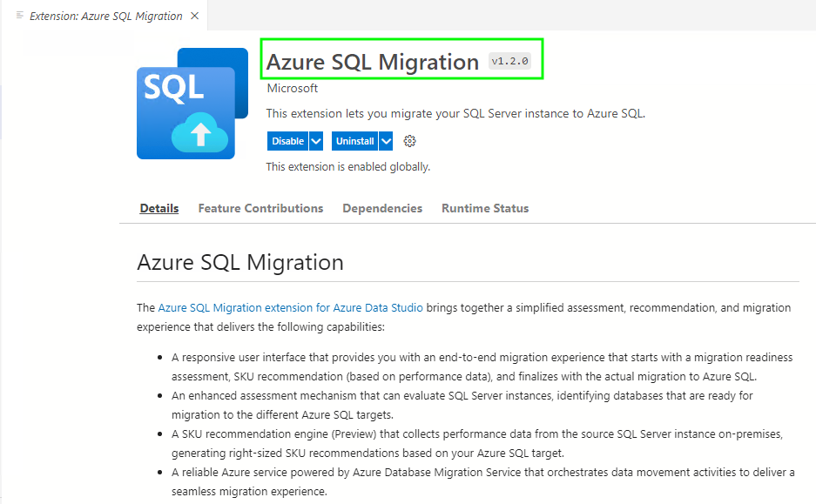Click the extension title beside the version badge
This screenshot has width=816, height=504.
tap(373, 62)
